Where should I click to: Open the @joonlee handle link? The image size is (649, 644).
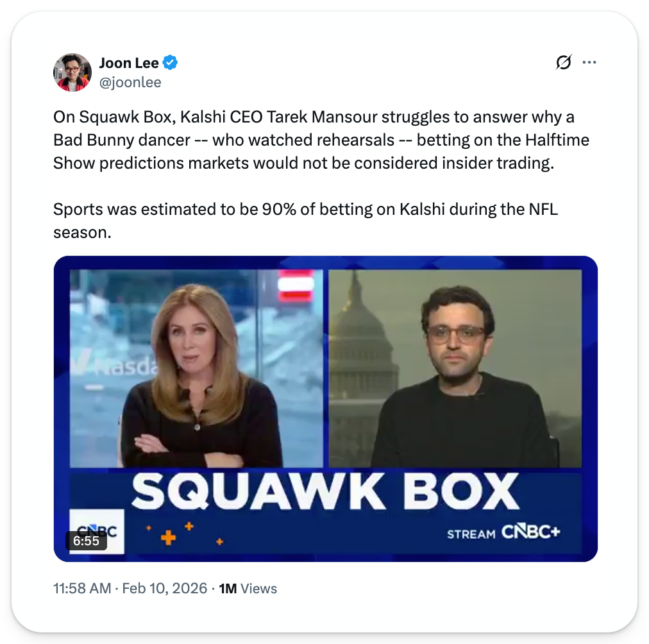[130, 82]
